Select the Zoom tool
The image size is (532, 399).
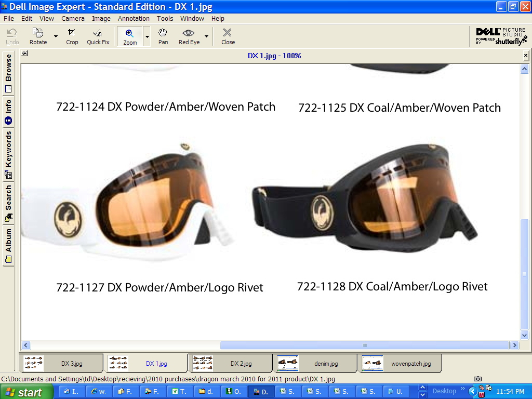tap(130, 36)
